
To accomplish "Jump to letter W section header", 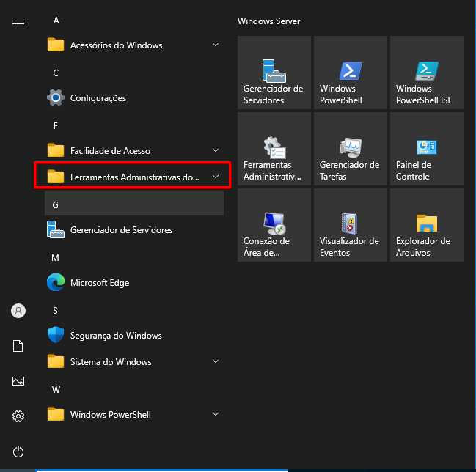I will [x=56, y=390].
